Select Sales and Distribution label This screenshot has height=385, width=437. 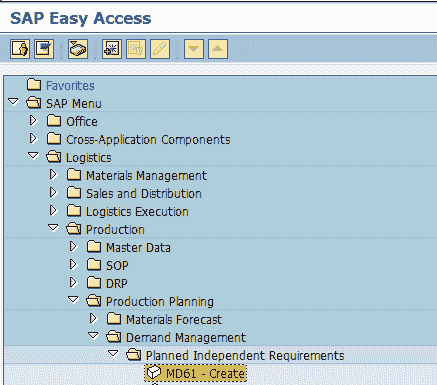(144, 194)
